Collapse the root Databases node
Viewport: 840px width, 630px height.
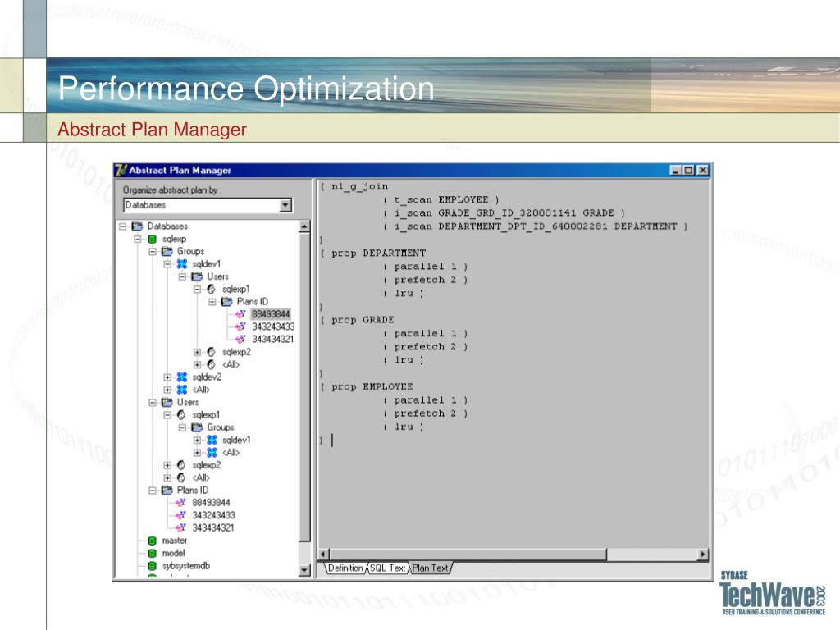123,226
